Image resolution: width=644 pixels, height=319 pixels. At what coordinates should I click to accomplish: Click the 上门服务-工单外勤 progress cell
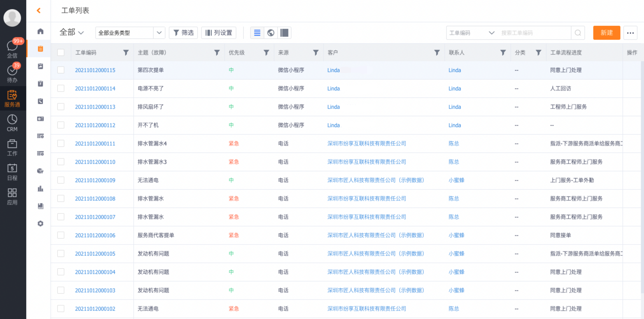point(572,180)
